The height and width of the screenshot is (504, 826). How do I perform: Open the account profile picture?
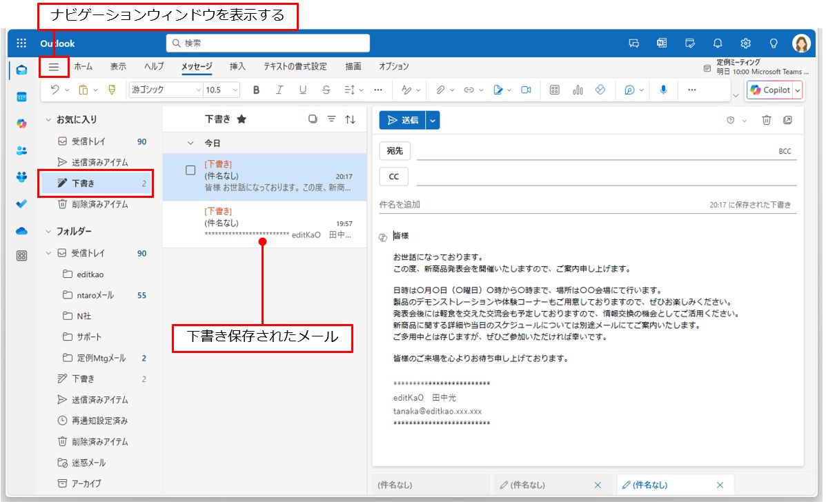click(x=800, y=43)
